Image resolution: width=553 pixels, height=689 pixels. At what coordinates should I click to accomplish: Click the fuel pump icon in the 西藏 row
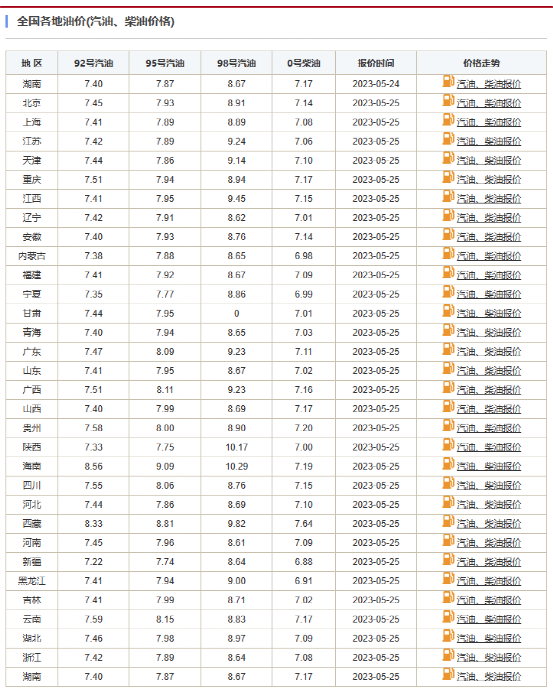(x=448, y=521)
